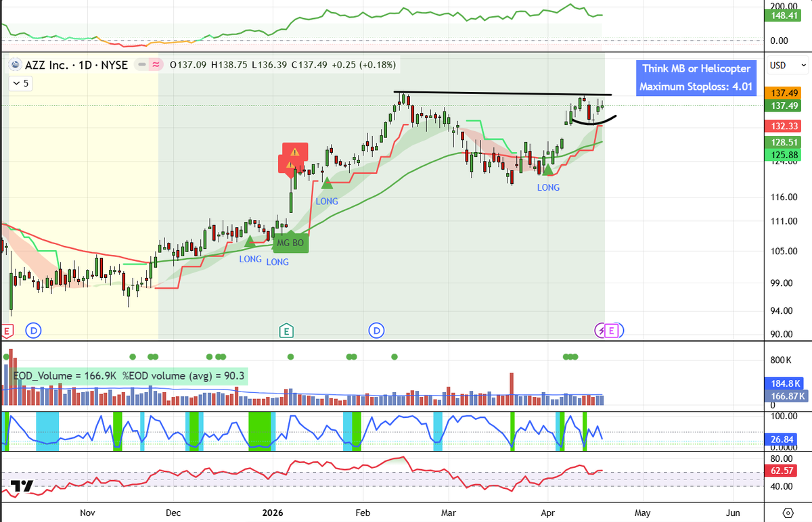This screenshot has width=812, height=522.
Task: Click the 116.00 price scale label
Action: (x=785, y=197)
